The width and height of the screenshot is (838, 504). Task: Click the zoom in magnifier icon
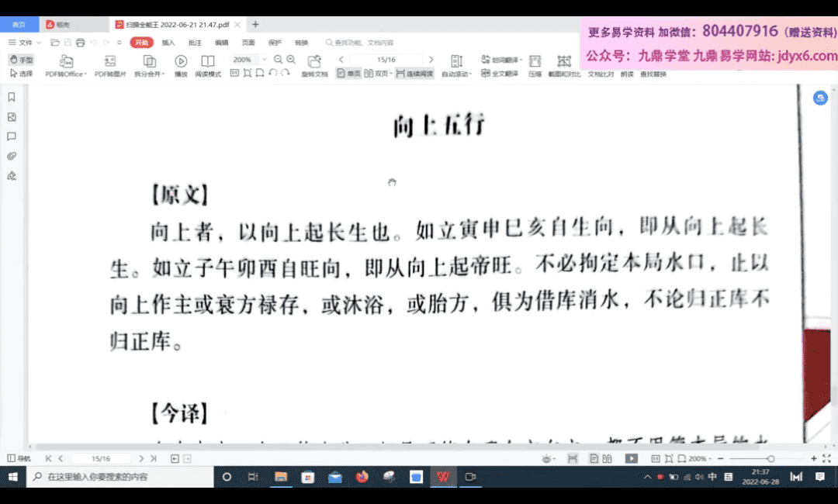pos(291,60)
